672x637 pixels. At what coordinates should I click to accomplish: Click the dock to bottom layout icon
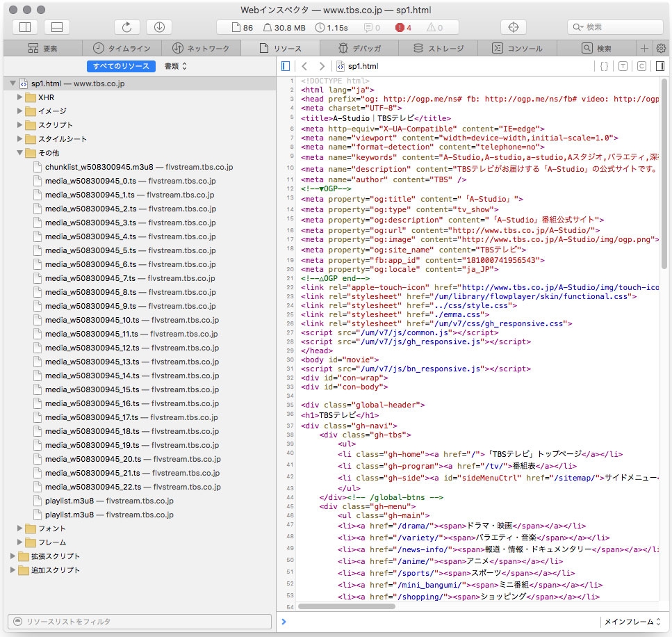[x=57, y=27]
